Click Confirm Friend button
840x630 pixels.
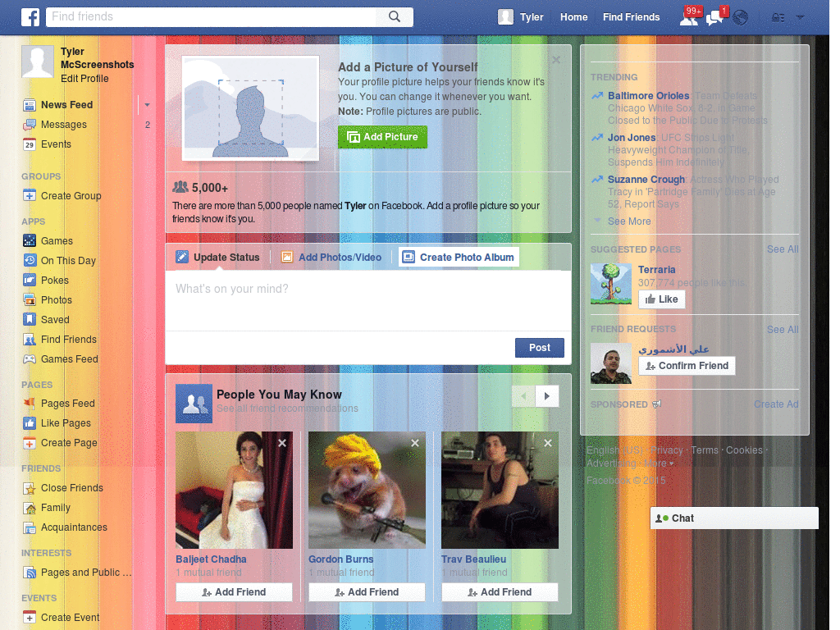tap(687, 366)
